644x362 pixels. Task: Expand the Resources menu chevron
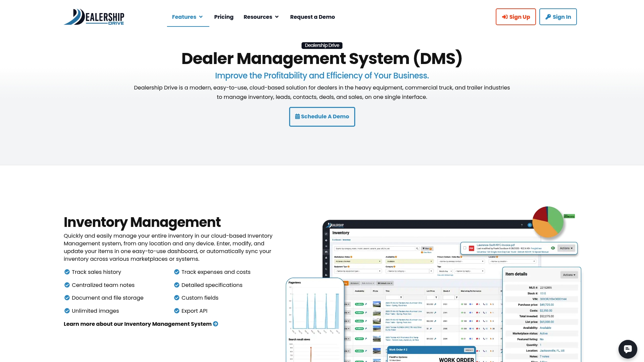pyautogui.click(x=277, y=17)
